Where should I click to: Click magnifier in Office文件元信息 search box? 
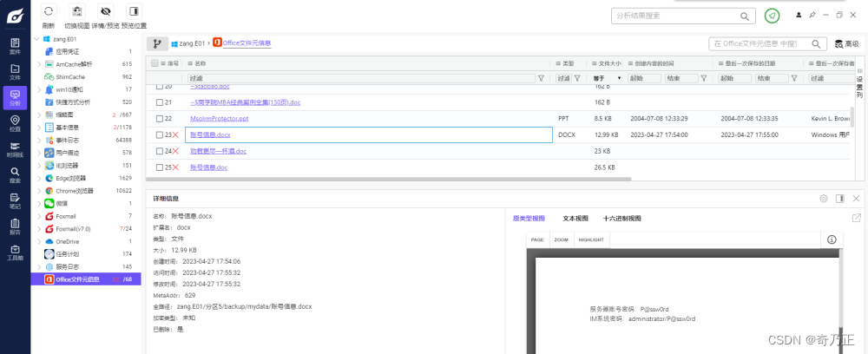[x=816, y=43]
